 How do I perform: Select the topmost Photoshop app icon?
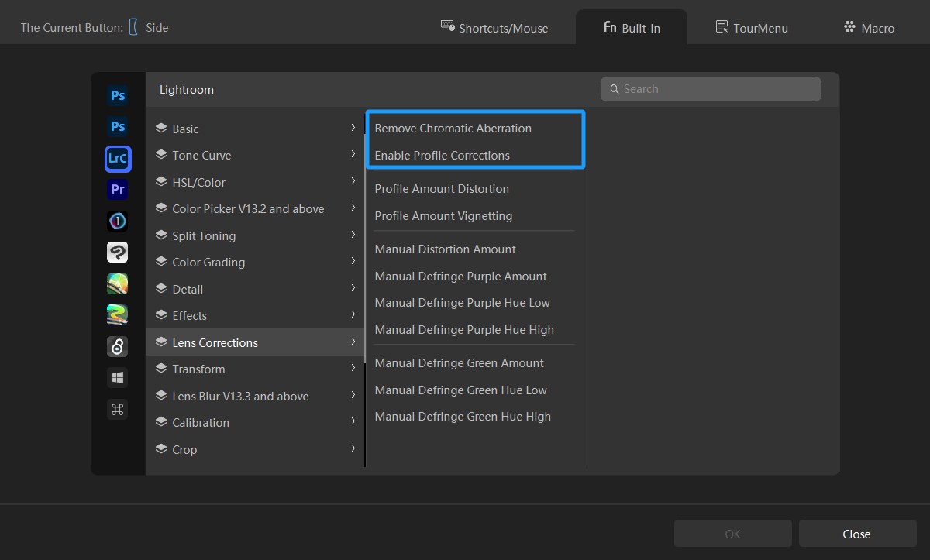tap(118, 96)
